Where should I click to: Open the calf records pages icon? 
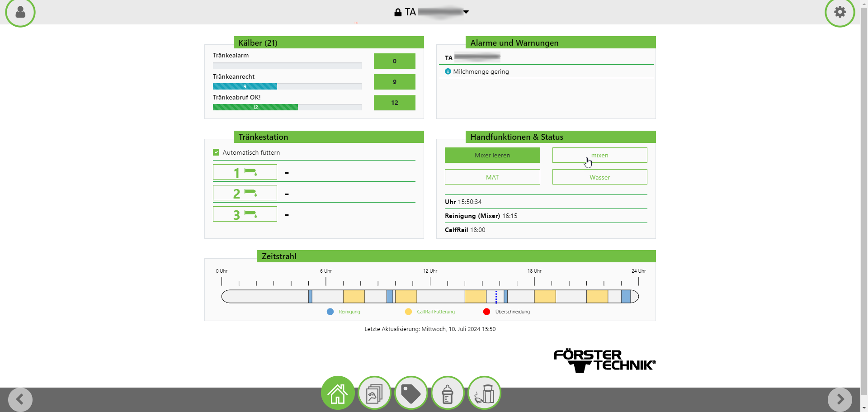pos(374,393)
